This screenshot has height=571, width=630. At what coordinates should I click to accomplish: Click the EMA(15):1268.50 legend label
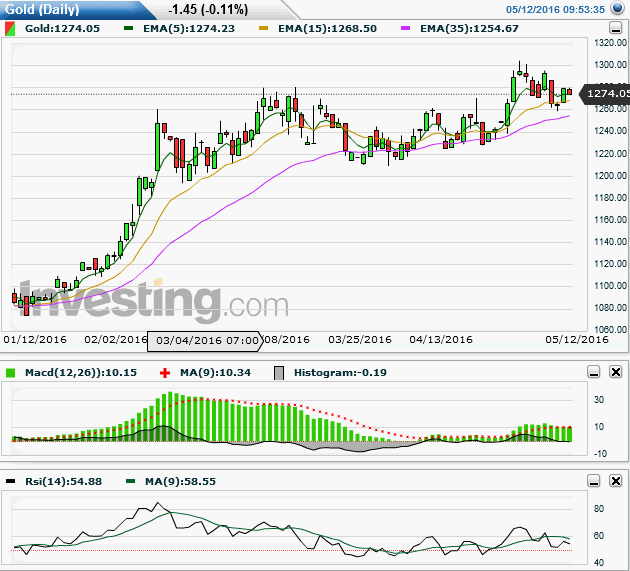(327, 29)
